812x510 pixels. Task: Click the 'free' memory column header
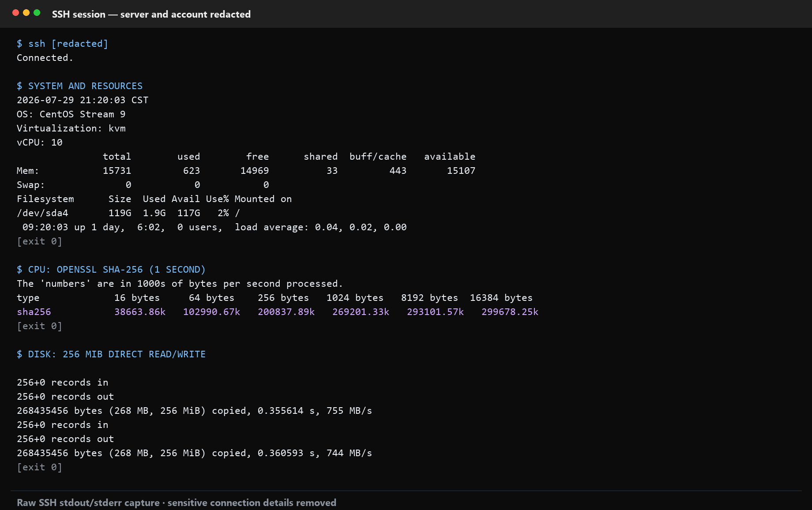258,157
